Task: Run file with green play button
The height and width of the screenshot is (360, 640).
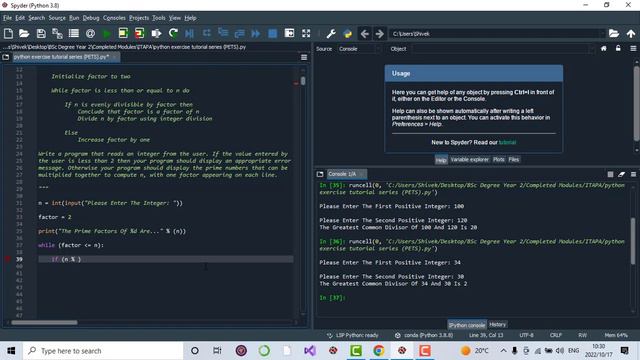Action: 107,33
